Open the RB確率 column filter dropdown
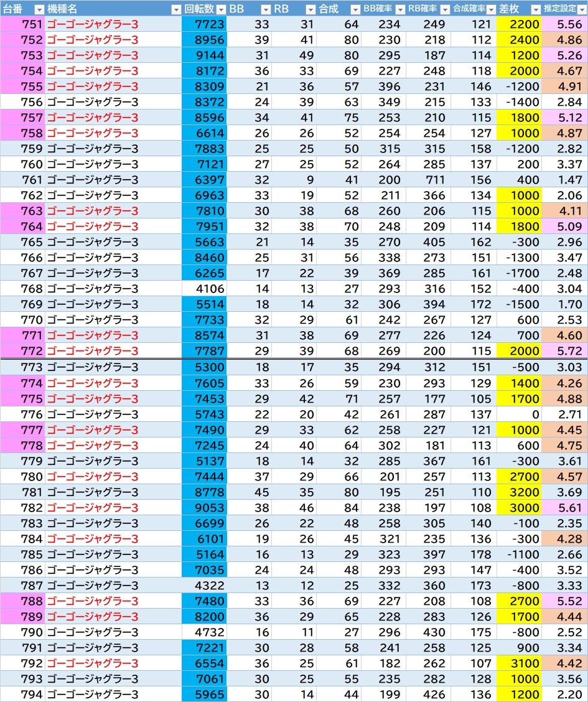588x702 pixels. [x=445, y=9]
